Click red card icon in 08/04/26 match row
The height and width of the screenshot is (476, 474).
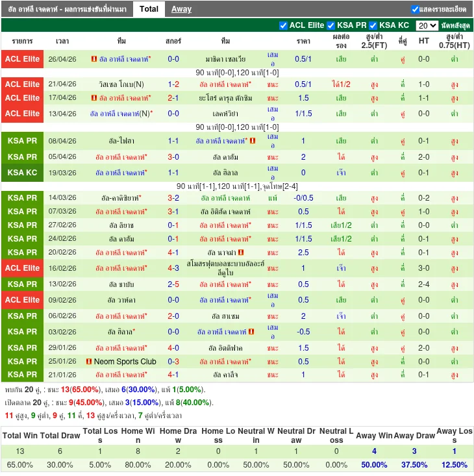pyautogui.click(x=252, y=141)
